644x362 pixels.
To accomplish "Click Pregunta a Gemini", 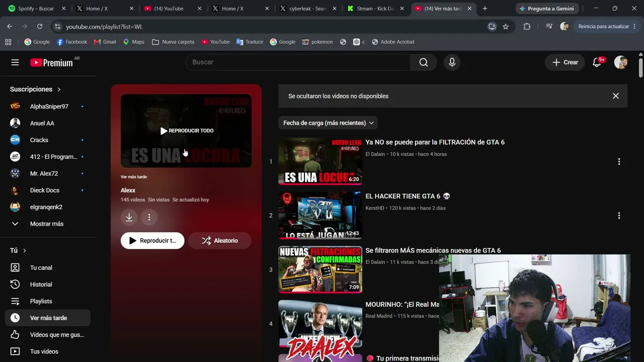I will tap(547, 9).
